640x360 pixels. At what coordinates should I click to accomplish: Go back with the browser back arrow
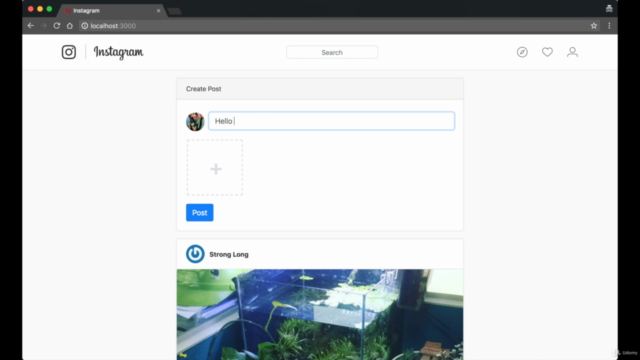point(31,26)
